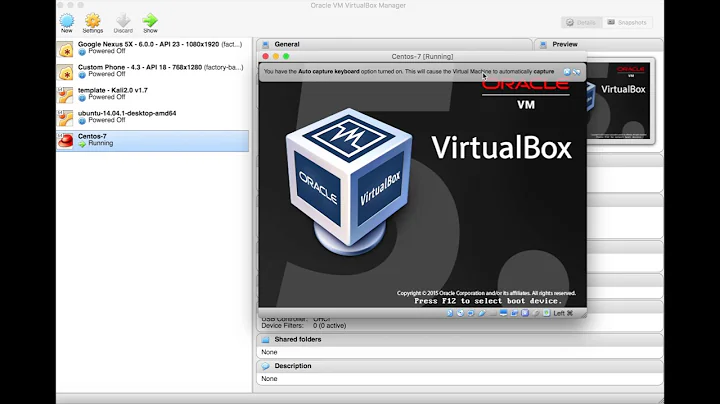Click the Kali template OS icon
This screenshot has height=404, width=720.
[x=65, y=95]
